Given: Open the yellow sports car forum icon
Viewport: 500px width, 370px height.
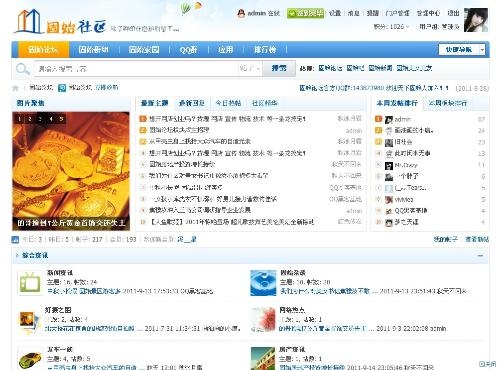Looking at the screenshot, I should click(x=30, y=359).
